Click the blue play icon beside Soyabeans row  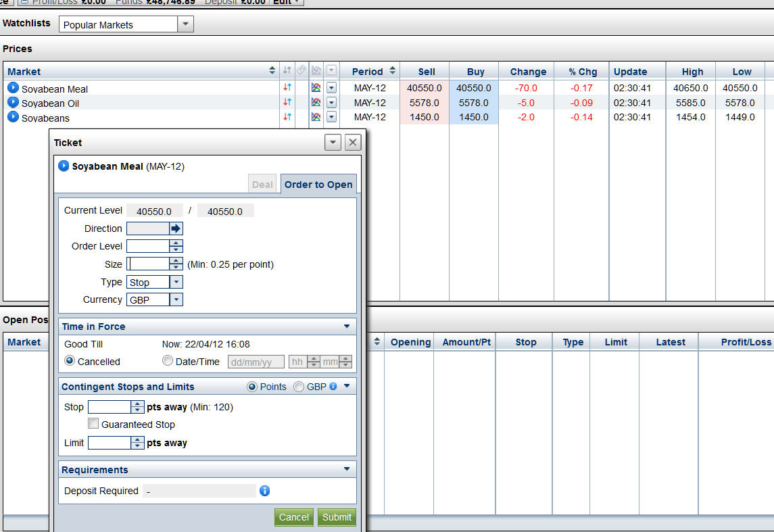pyautogui.click(x=13, y=117)
